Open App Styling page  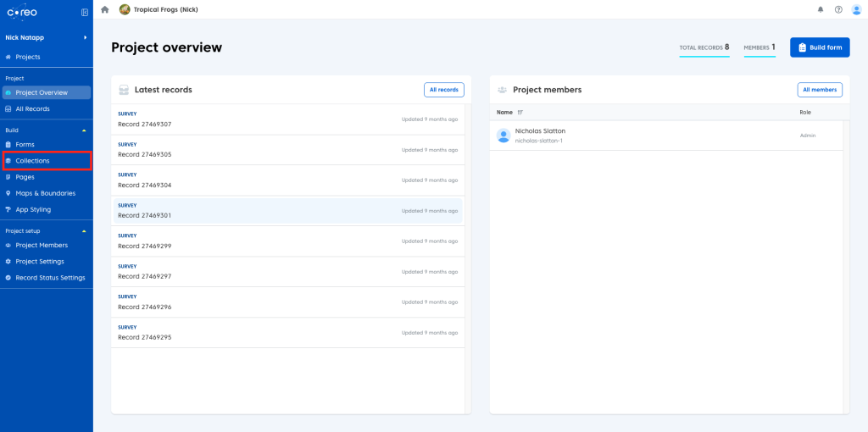point(33,209)
